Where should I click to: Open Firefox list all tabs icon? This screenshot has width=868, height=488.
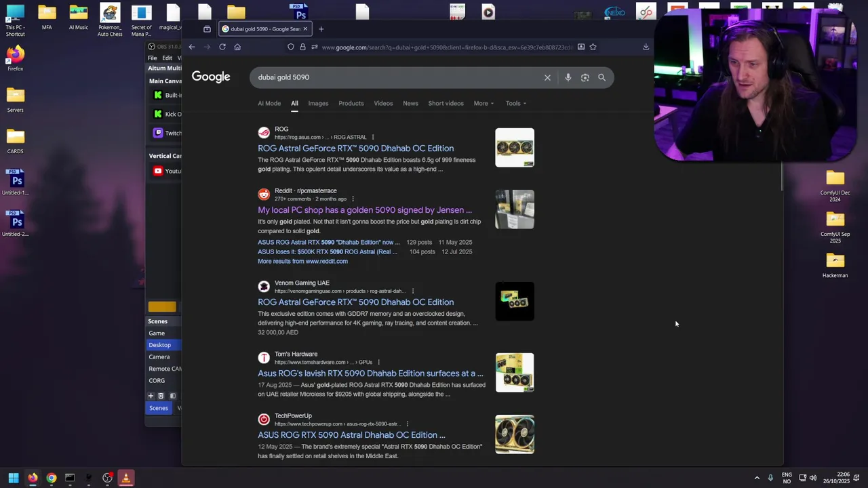pyautogui.click(x=207, y=29)
